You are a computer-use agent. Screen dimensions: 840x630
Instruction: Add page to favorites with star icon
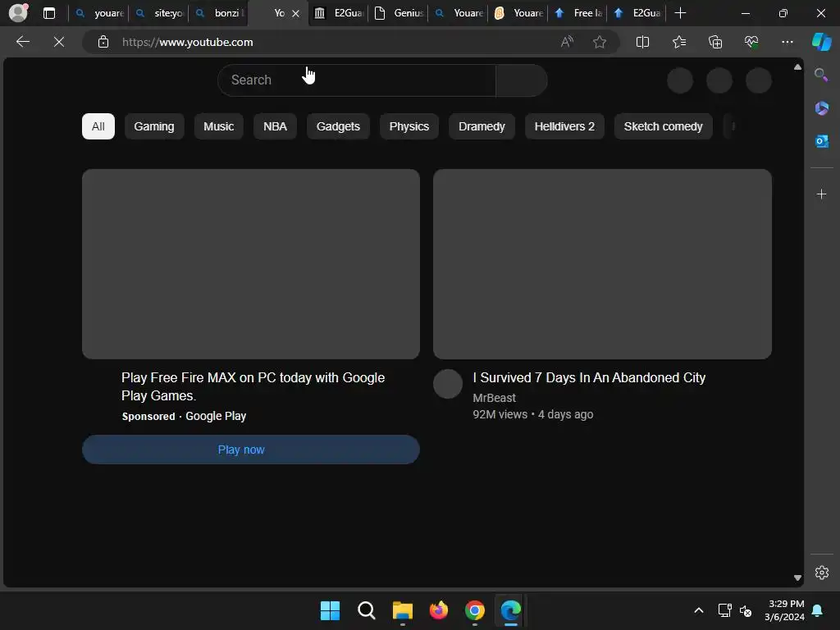(x=600, y=42)
